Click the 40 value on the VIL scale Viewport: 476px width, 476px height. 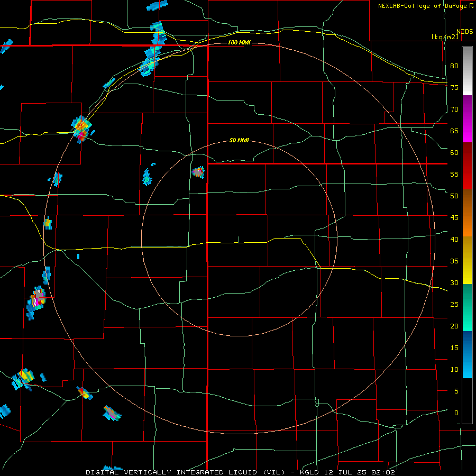point(454,240)
